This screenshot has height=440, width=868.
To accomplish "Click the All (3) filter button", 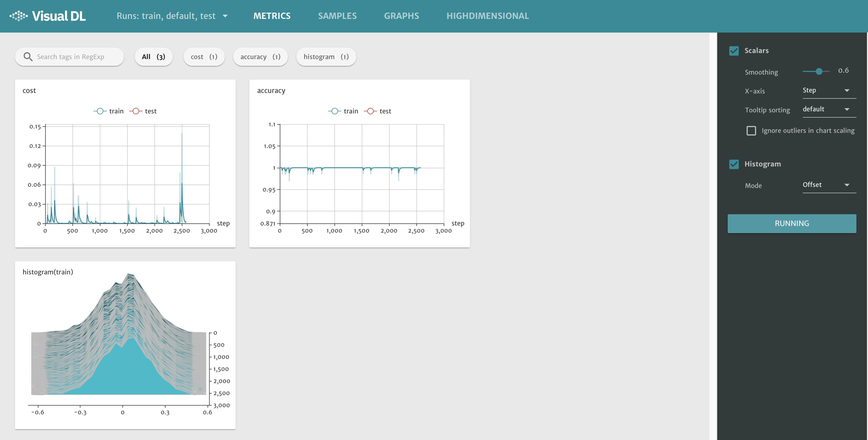I will click(x=154, y=56).
